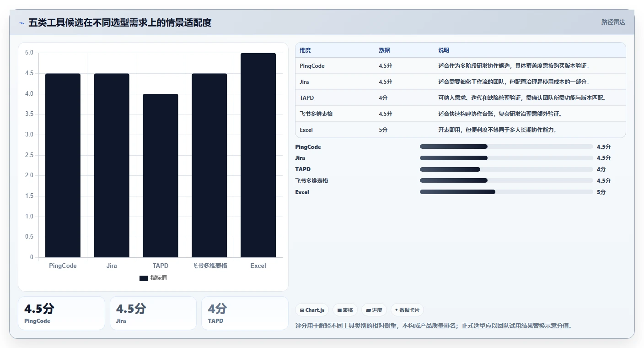Click the description starting with 适合作为多阶段研发协作候选

coord(515,66)
